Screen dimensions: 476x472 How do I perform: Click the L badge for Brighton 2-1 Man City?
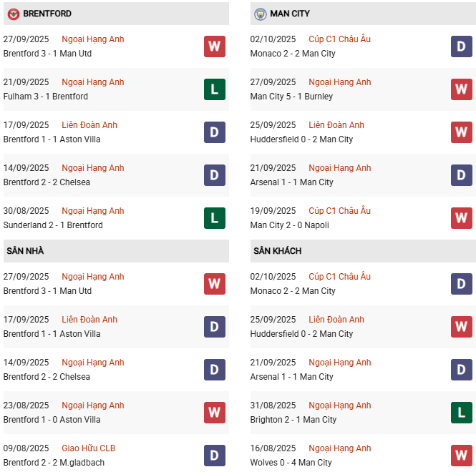coord(461,413)
